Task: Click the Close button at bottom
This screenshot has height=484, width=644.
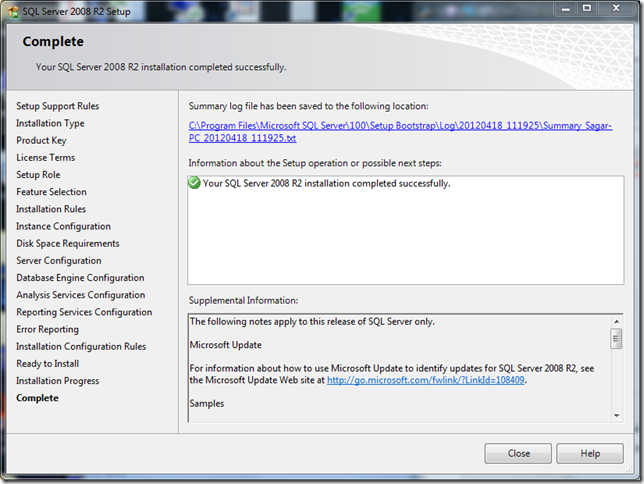Action: click(518, 453)
